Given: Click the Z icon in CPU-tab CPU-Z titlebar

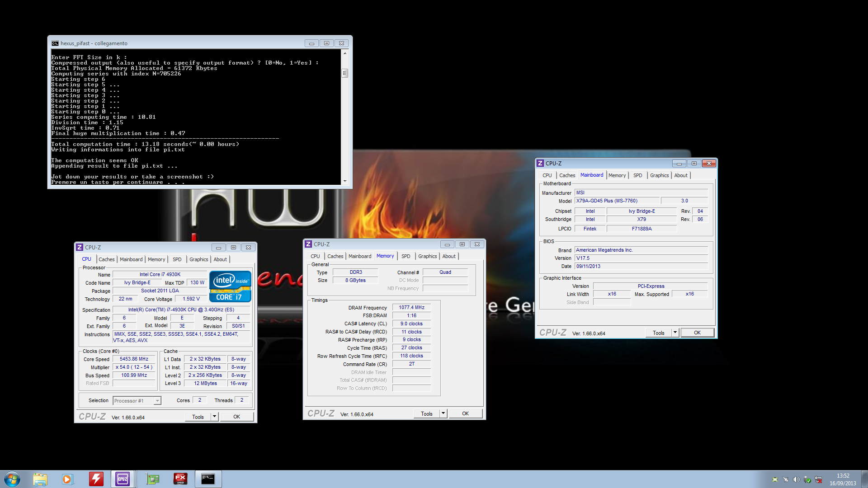Looking at the screenshot, I should point(80,247).
